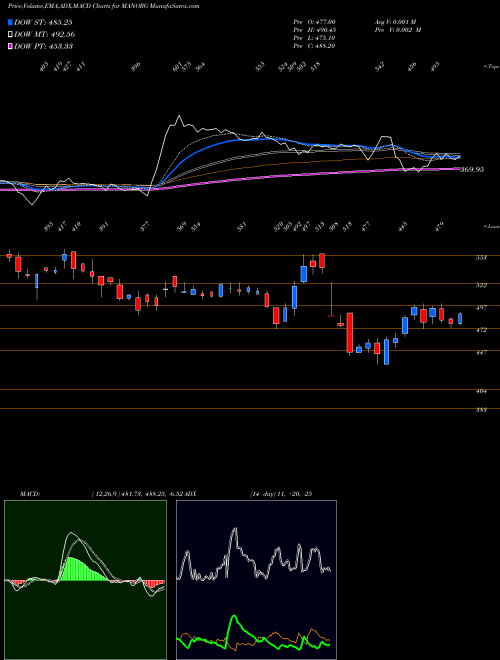Click the MACD (12,26,9) values text
The image size is (500, 660).
click(136, 494)
